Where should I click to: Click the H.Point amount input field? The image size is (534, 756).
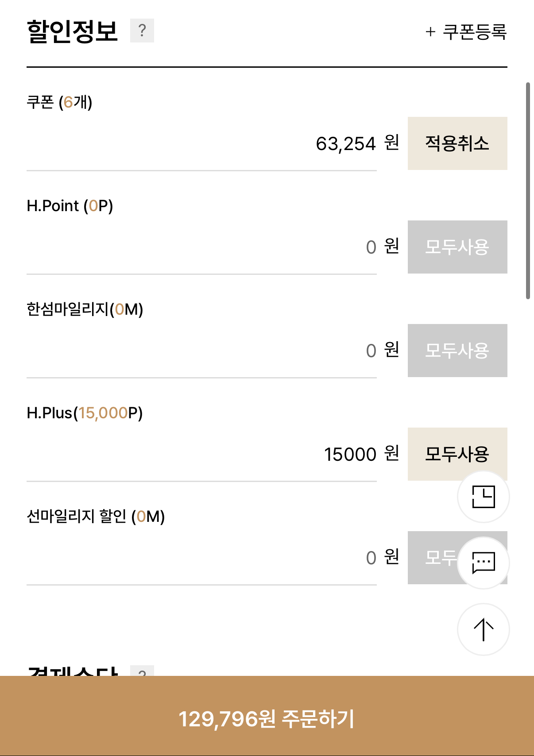click(201, 247)
